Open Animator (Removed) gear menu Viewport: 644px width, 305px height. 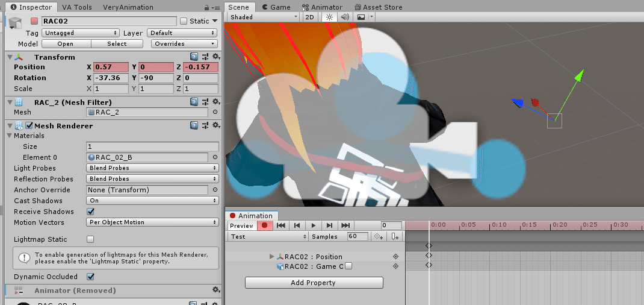[217, 290]
